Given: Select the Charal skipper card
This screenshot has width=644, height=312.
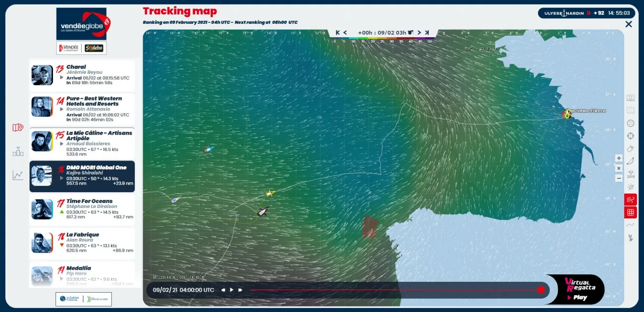Looking at the screenshot, I should 82,76.
